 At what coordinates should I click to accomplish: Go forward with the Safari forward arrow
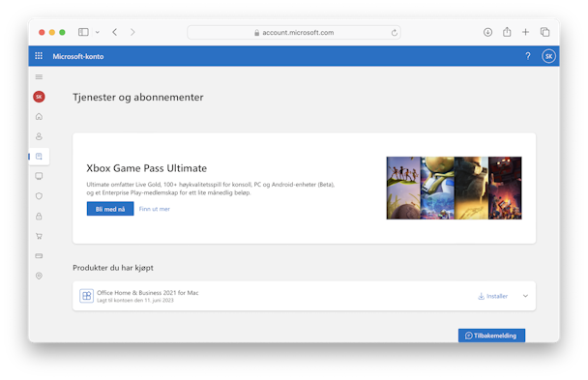coord(132,32)
